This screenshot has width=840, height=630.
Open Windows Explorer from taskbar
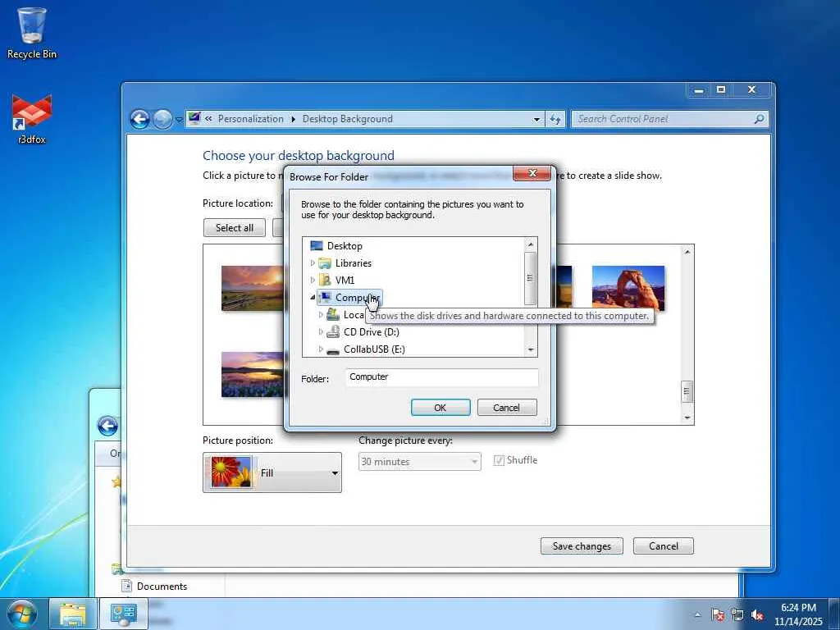(x=73, y=614)
